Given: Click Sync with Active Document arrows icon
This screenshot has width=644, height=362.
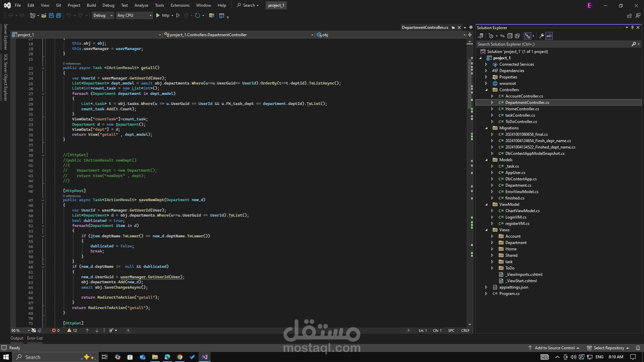Looking at the screenshot, I should pos(502,36).
